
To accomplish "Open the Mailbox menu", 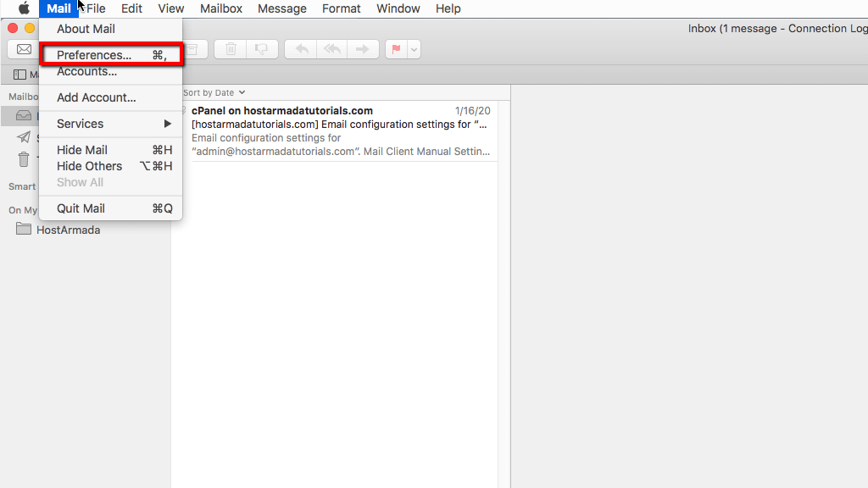I will click(221, 8).
